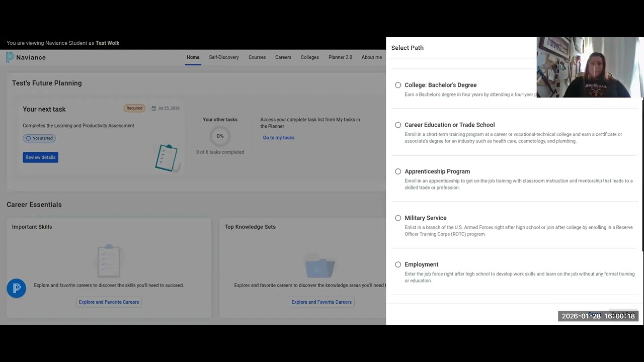Open the Careers menu
The image size is (644, 362).
click(x=283, y=57)
